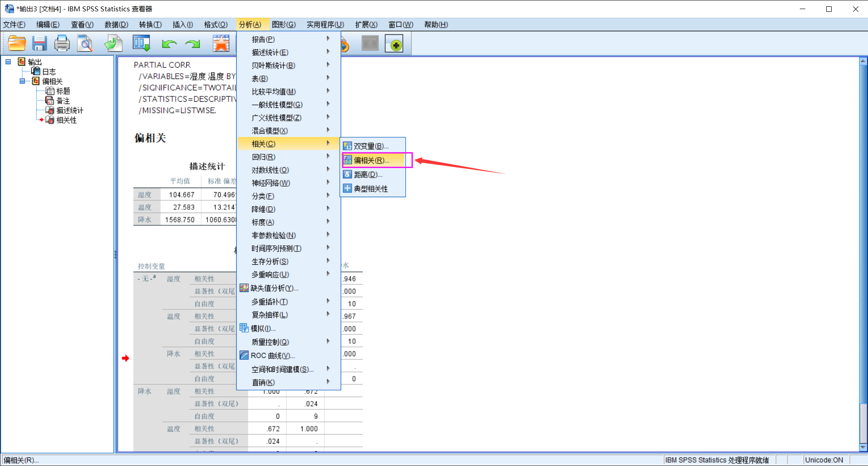Click the 1.000 cell in the 温度 row
Screen dimensions: 868x466
pos(309,429)
